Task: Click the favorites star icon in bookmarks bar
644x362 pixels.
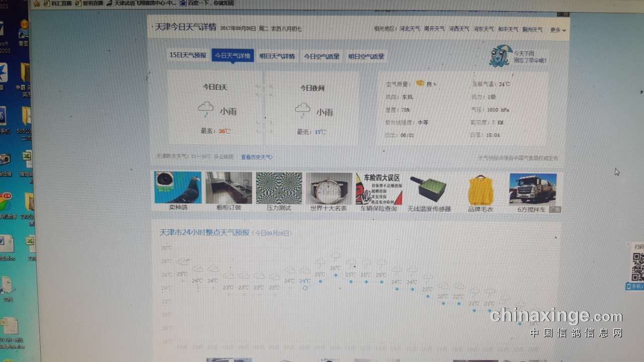Action: click(x=36, y=4)
